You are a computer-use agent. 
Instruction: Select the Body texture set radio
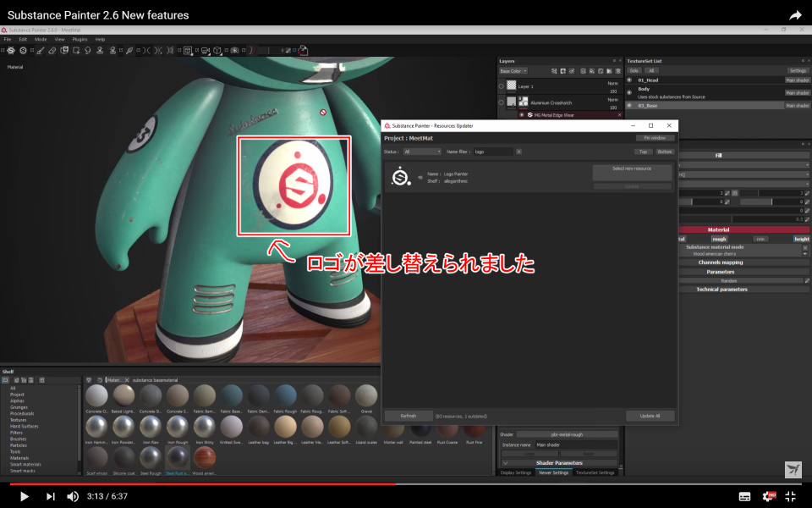tap(629, 93)
